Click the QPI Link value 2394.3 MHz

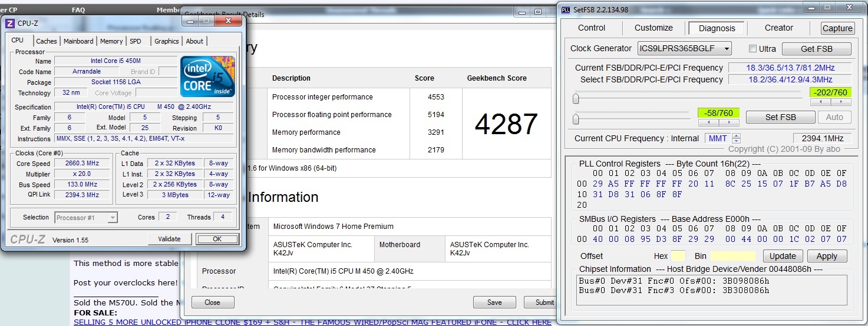[x=82, y=195]
